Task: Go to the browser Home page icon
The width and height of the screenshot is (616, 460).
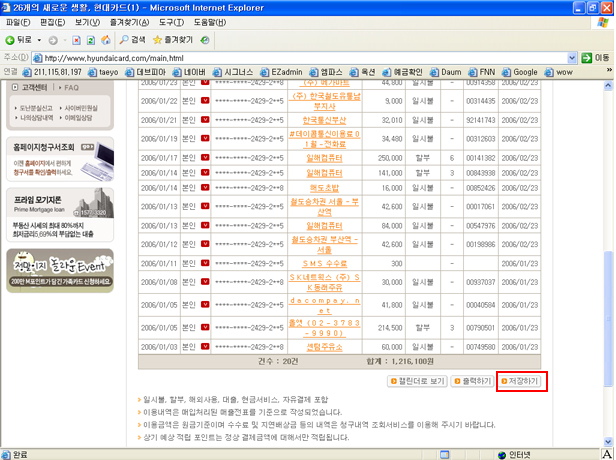Action: coord(105,40)
